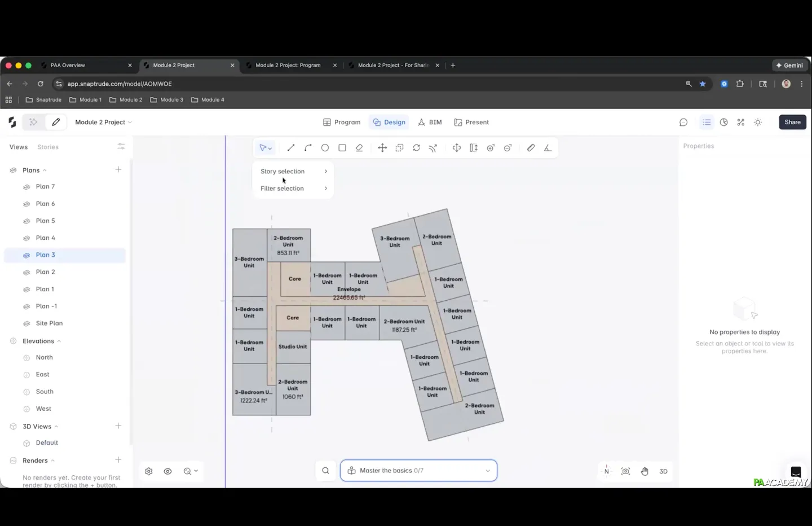The width and height of the screenshot is (812, 526).
Task: Click the Share button
Action: [792, 122]
